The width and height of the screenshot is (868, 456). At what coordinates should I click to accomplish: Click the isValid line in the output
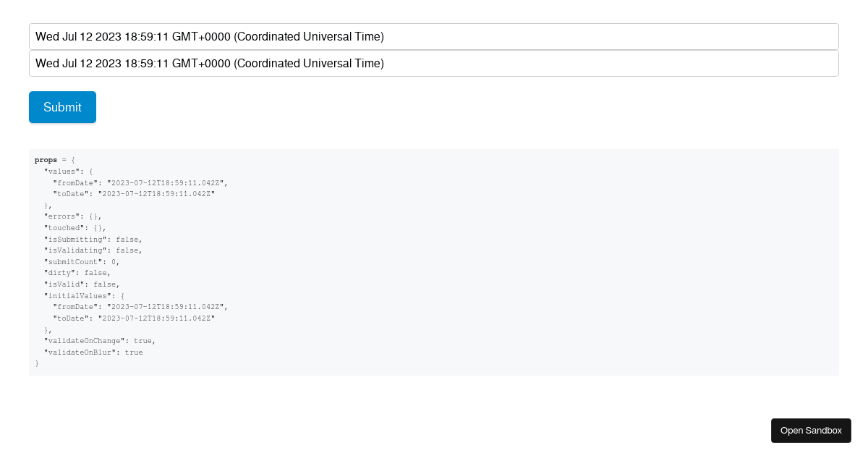(83, 284)
